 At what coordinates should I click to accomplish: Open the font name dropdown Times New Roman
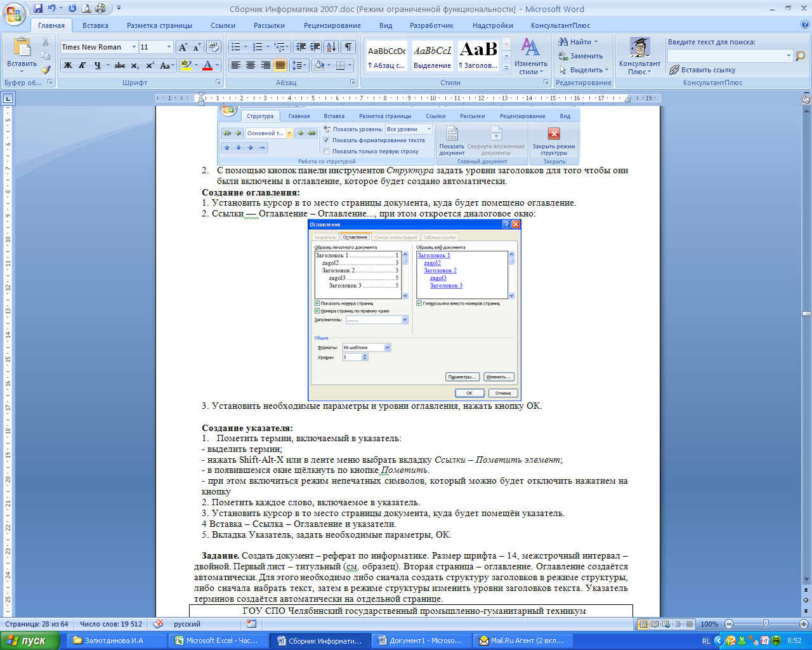(x=134, y=47)
